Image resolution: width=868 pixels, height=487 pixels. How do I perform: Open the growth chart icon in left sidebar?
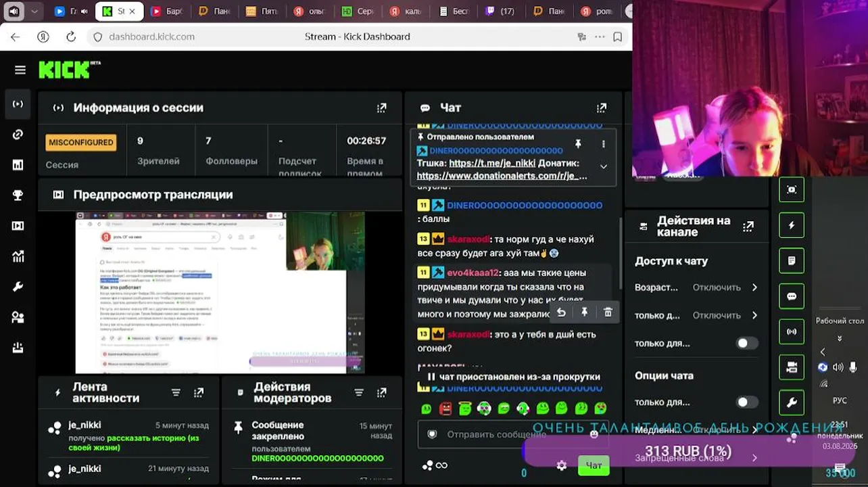click(x=18, y=256)
